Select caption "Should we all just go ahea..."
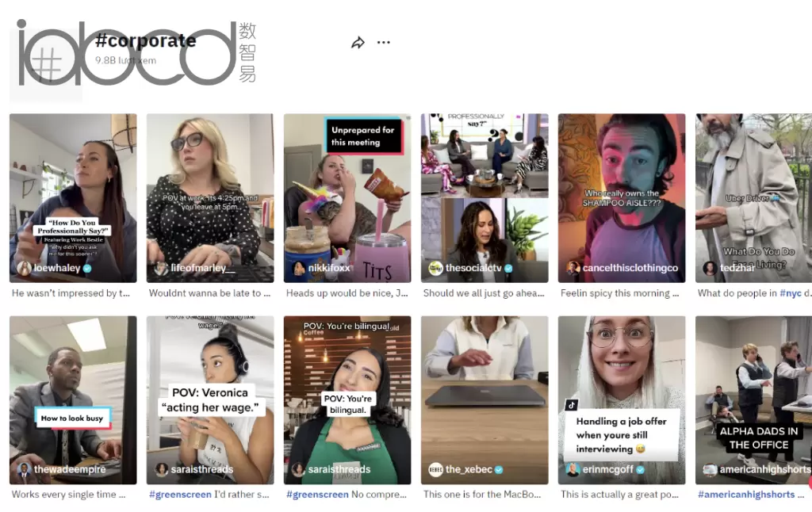The height and width of the screenshot is (512, 812). pos(484,293)
